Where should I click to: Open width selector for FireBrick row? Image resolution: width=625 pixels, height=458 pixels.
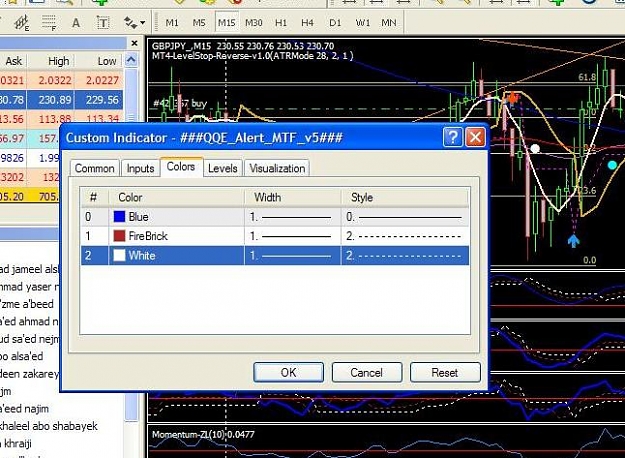click(x=292, y=236)
